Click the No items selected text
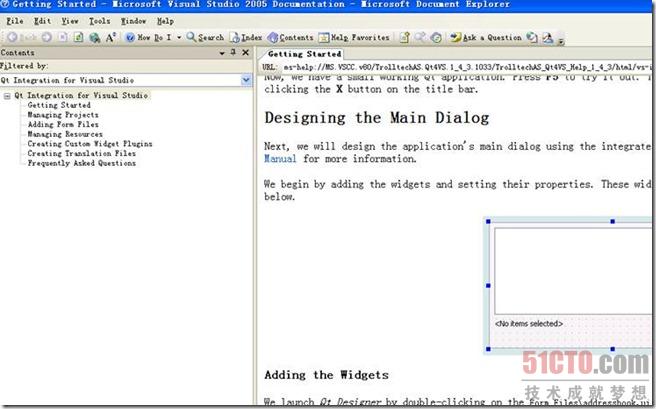Image resolution: width=656 pixels, height=409 pixels. pos(529,323)
